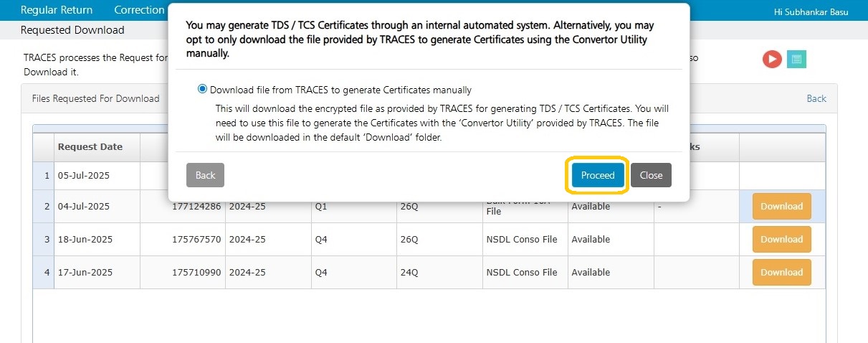
Task: Open the teal e-tutorial document icon
Action: point(796,59)
